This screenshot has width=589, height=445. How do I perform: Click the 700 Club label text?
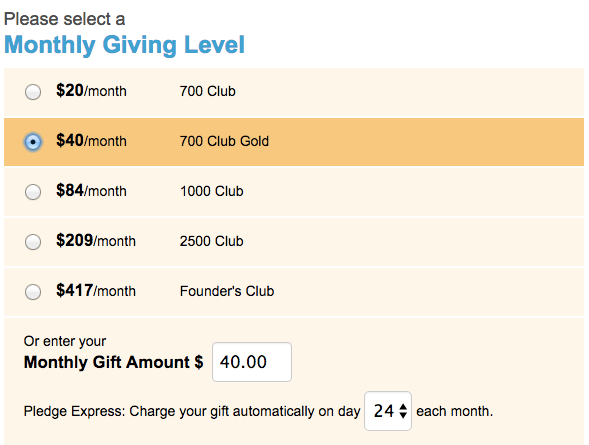[207, 91]
